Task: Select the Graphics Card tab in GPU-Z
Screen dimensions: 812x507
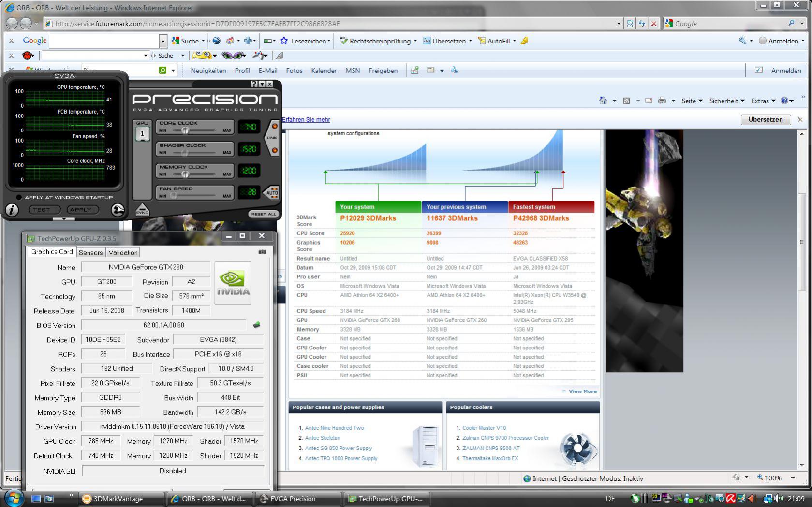Action: click(x=52, y=252)
